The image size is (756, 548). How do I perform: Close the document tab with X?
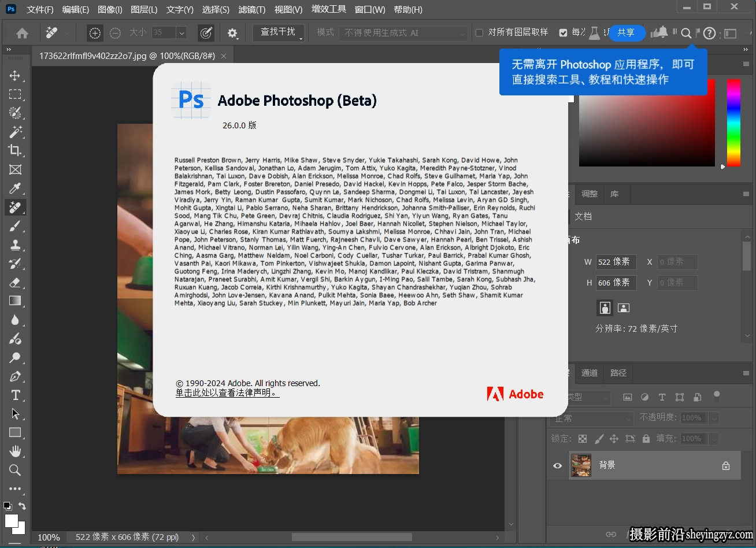click(223, 56)
